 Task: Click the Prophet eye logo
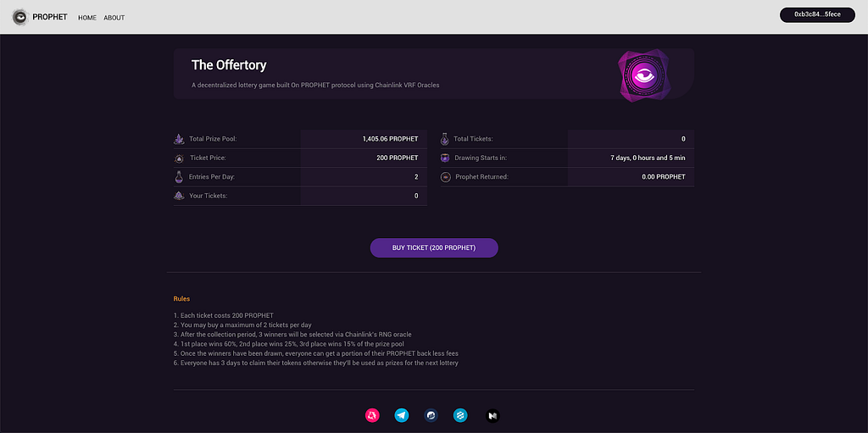pyautogui.click(x=20, y=17)
